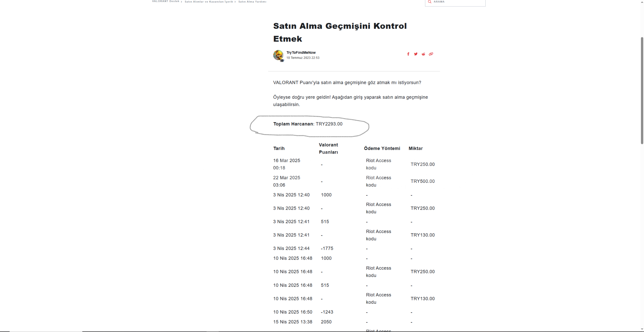The image size is (644, 332).
Task: Select 1000 points on 3 Nis 12:40
Action: (326, 195)
